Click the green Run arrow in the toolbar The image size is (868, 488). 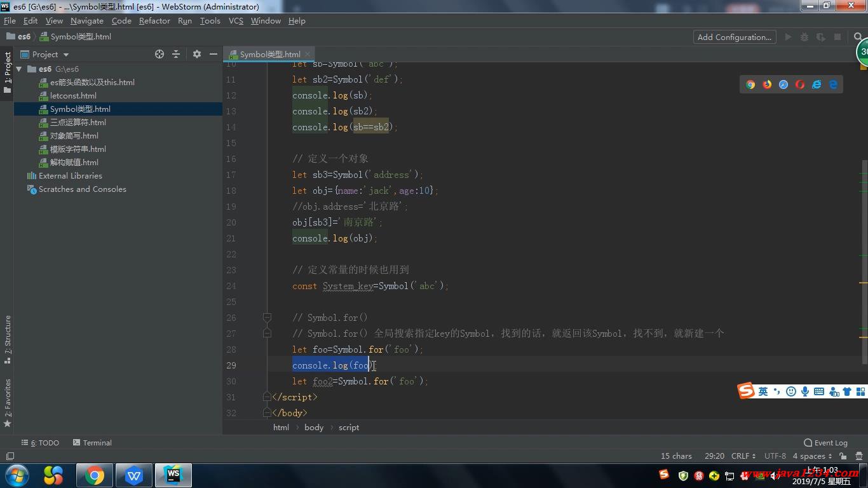pos(788,37)
